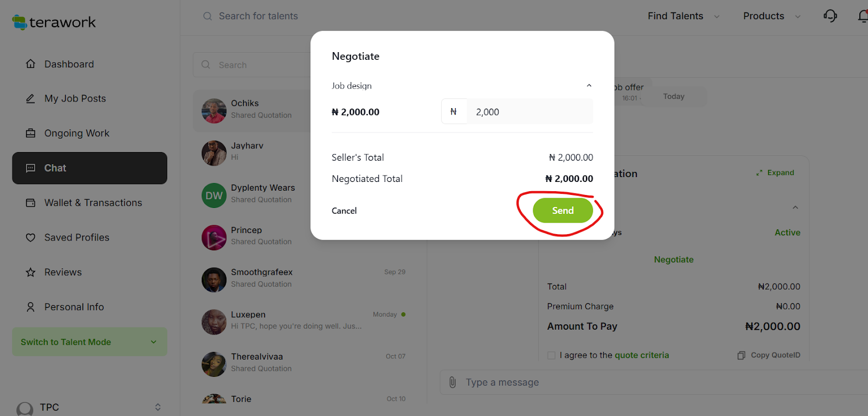Cancel the Negotiate dialog
868x416 pixels.
coord(344,211)
